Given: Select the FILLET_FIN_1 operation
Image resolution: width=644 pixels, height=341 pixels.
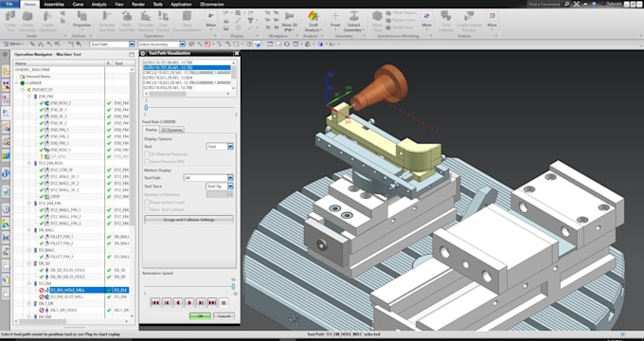Looking at the screenshot, I should tap(62, 237).
